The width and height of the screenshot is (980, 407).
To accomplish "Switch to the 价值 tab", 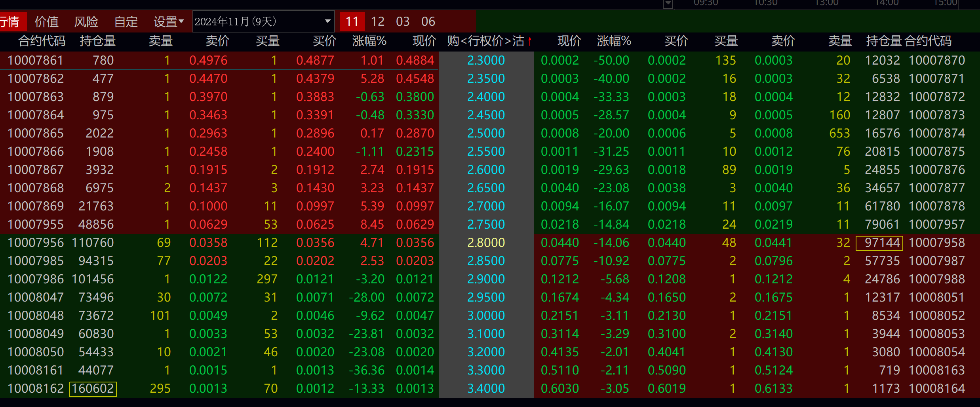I will click(x=47, y=21).
